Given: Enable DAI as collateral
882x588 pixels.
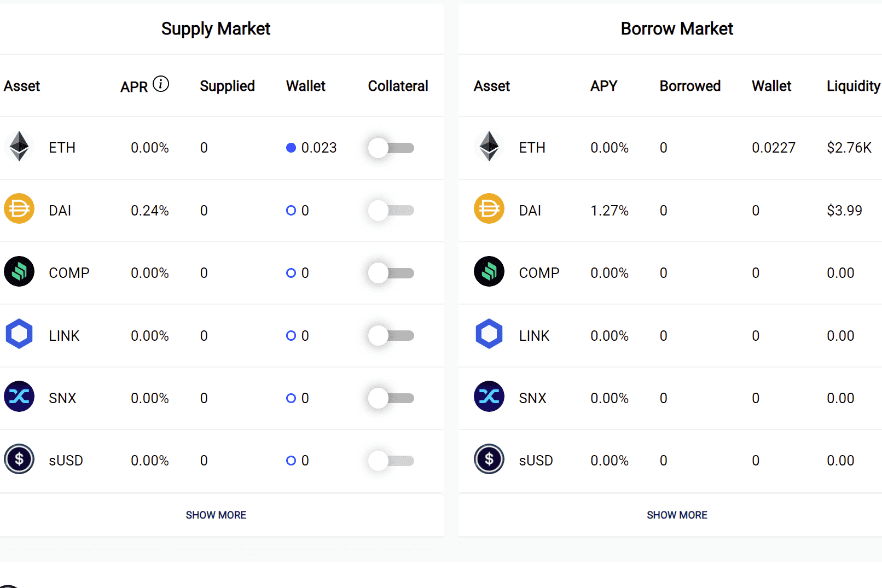Looking at the screenshot, I should pos(390,210).
